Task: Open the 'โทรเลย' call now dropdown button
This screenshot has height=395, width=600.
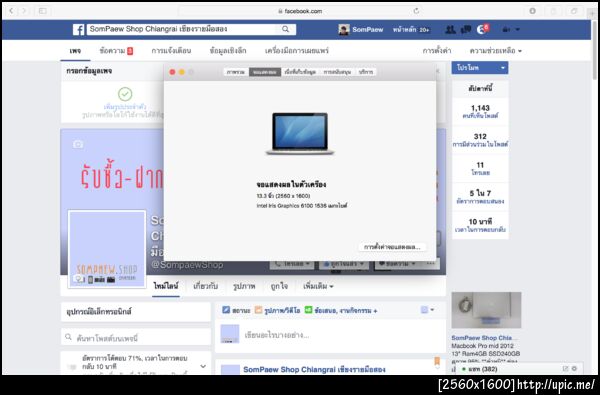Action: (292, 264)
